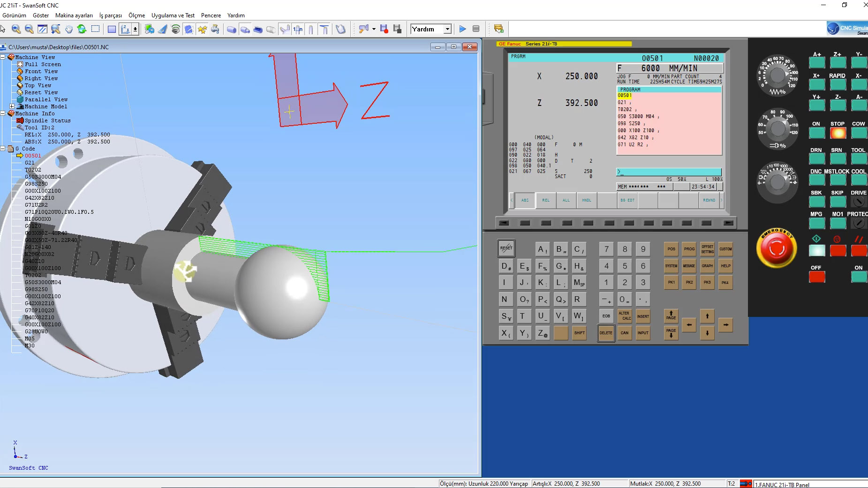Click the rectangle selection toolbar icon
Screen dimensions: 868x488
95,29
